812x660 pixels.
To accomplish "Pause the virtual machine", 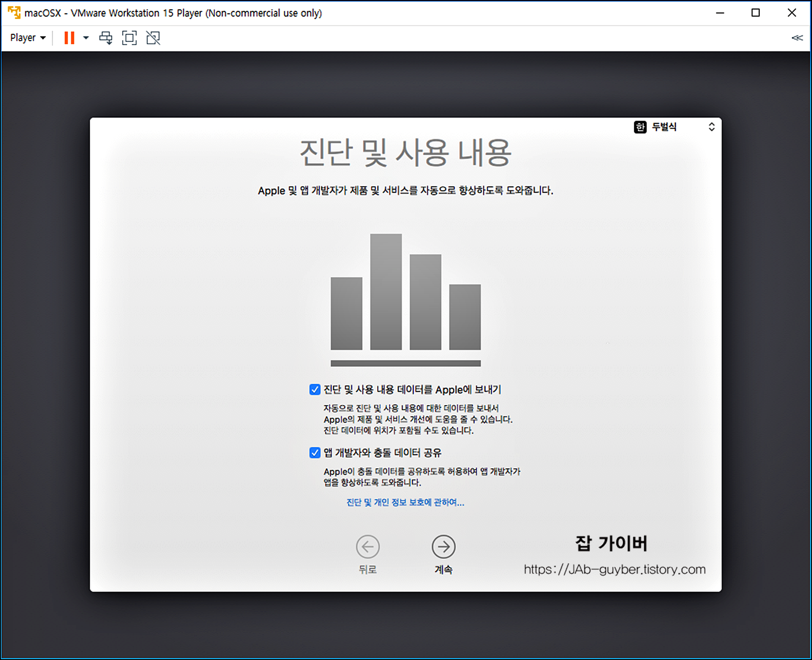I will [69, 38].
